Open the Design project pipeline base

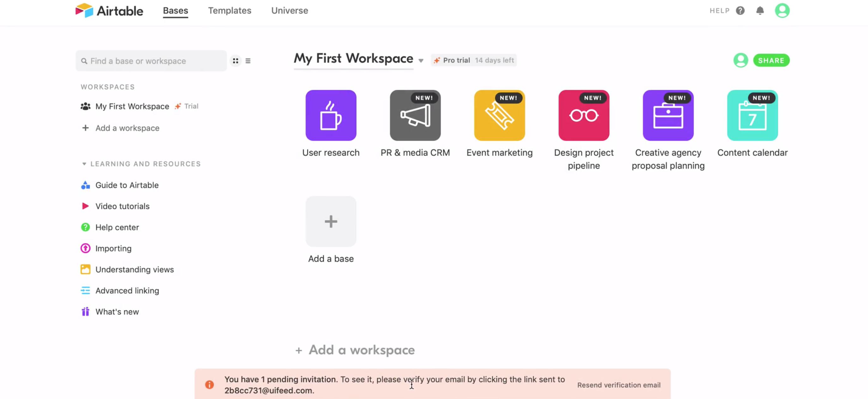(584, 115)
